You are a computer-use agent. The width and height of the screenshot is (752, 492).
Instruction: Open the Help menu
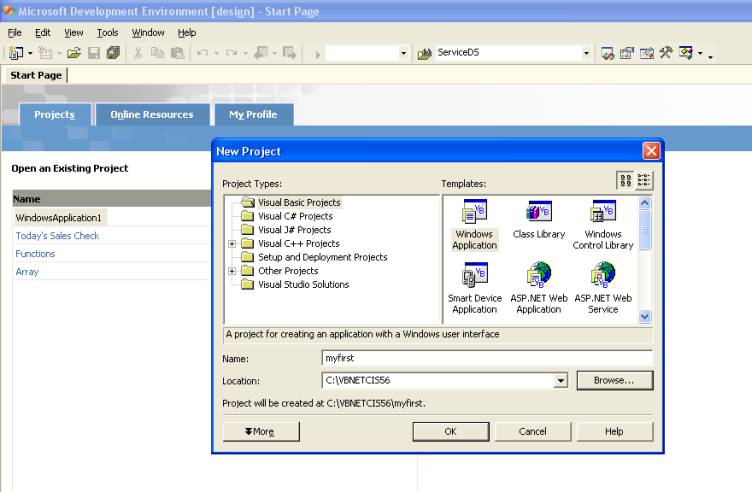point(187,33)
